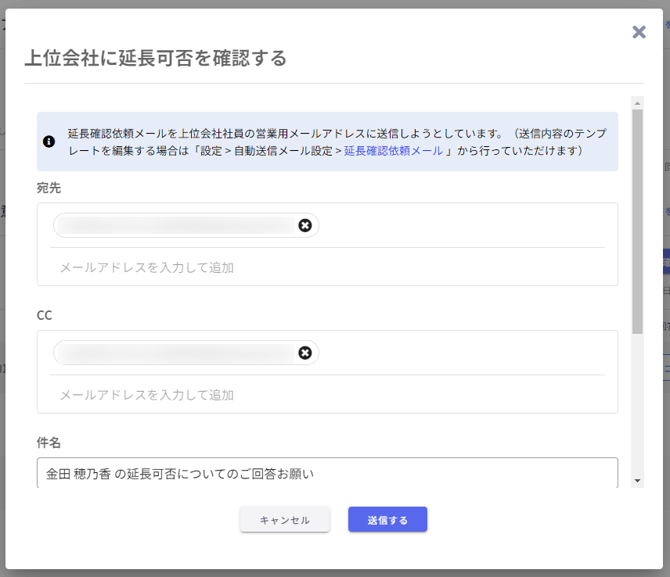
Task: Focus the CC email address input
Action: pyautogui.click(x=327, y=395)
